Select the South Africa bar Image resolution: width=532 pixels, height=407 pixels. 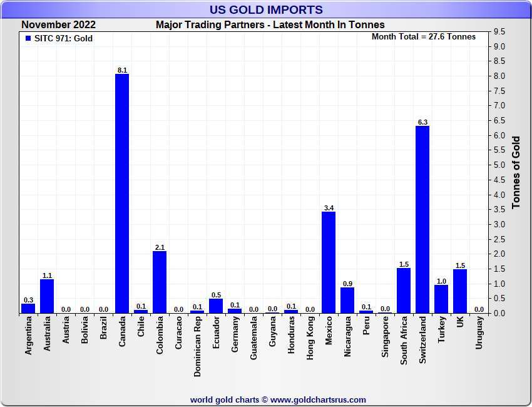(404, 291)
